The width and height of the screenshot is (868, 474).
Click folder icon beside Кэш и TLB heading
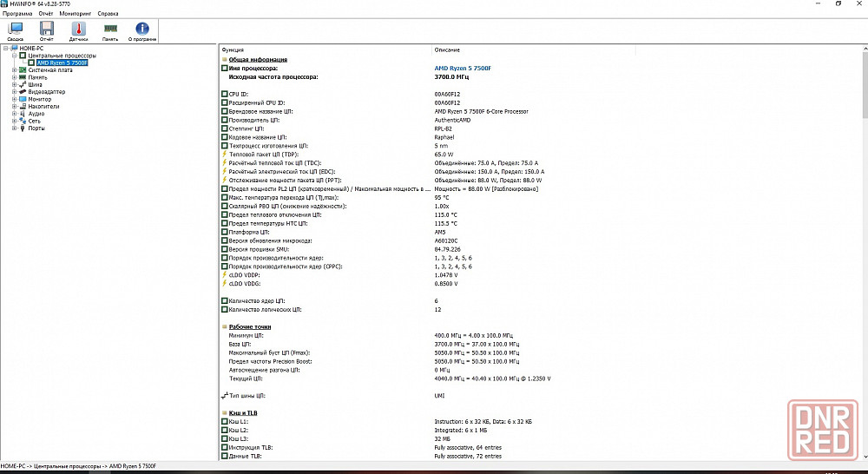224,413
